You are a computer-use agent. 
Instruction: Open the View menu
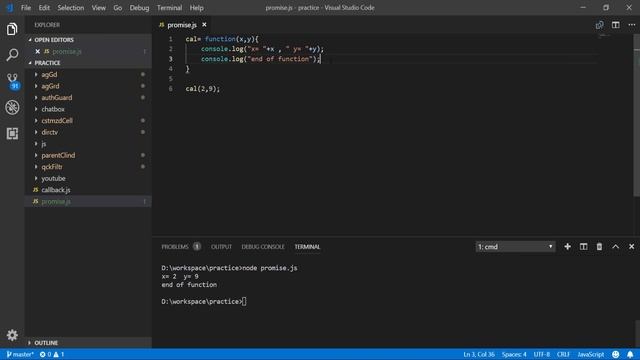pyautogui.click(x=98, y=8)
